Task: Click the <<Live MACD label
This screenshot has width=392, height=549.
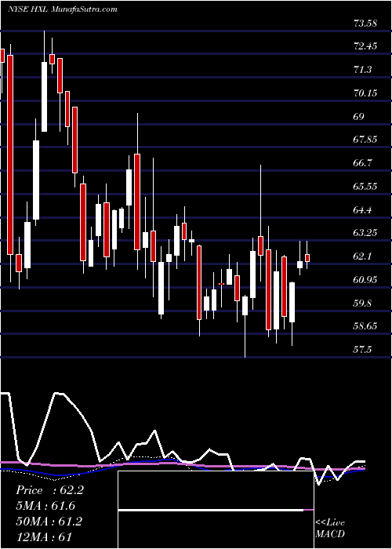Action: [x=330, y=528]
